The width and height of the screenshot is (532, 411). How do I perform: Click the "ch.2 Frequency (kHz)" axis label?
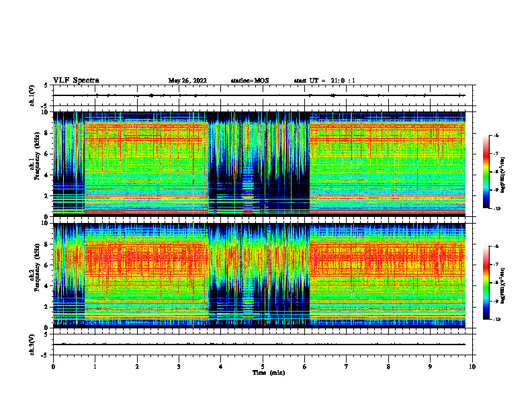(35, 267)
